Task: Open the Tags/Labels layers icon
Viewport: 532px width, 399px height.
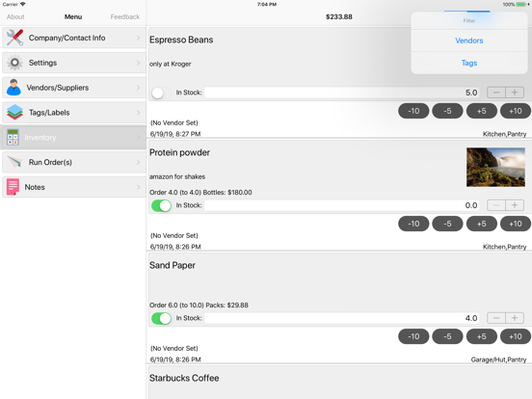Action: [x=14, y=113]
